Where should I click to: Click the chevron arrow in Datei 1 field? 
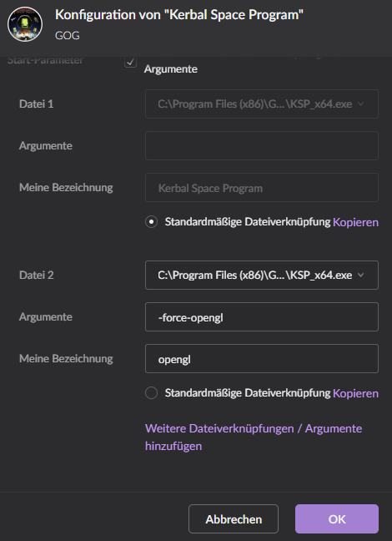pyautogui.click(x=361, y=104)
